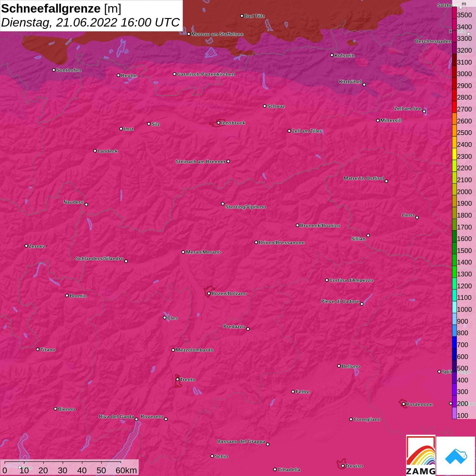The width and height of the screenshot is (476, 476).
Task: Select the 1000 m cyan legend swatch
Action: (454, 307)
